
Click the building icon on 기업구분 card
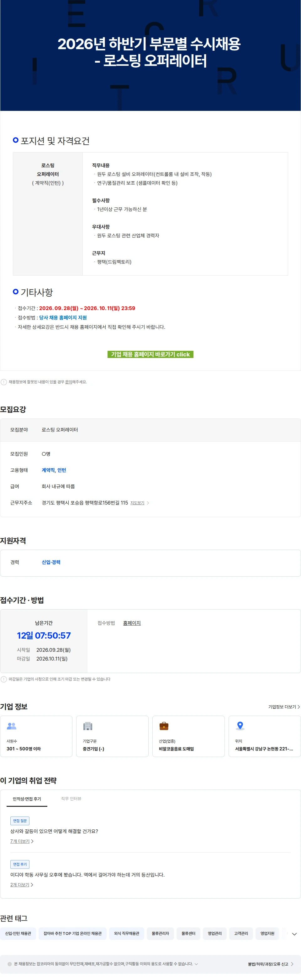pos(87,726)
